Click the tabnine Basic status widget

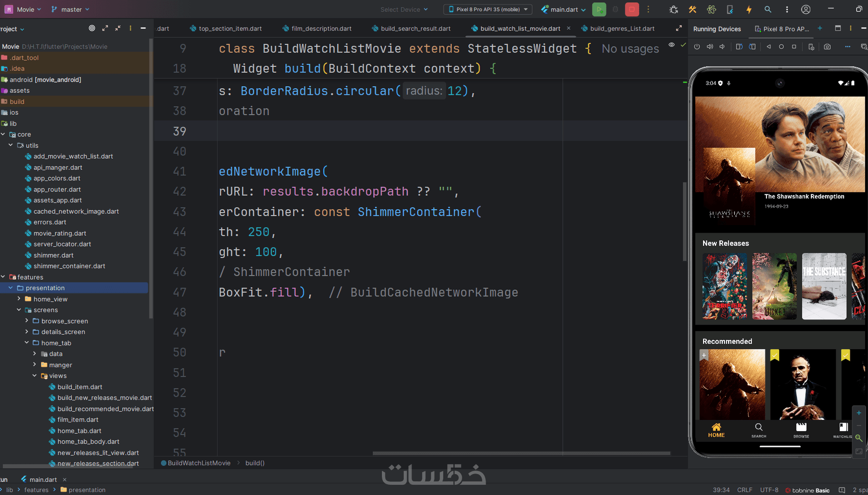tap(807, 490)
